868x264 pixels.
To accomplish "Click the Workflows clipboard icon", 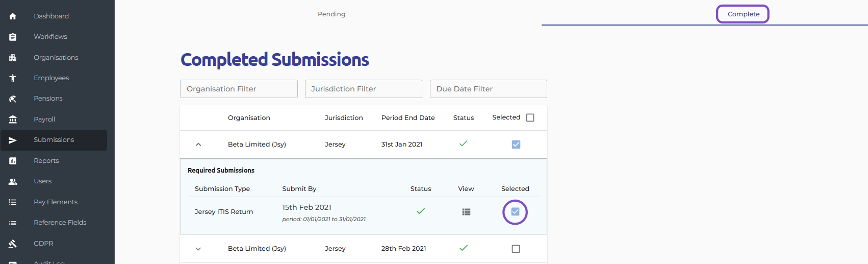I will click(x=13, y=37).
